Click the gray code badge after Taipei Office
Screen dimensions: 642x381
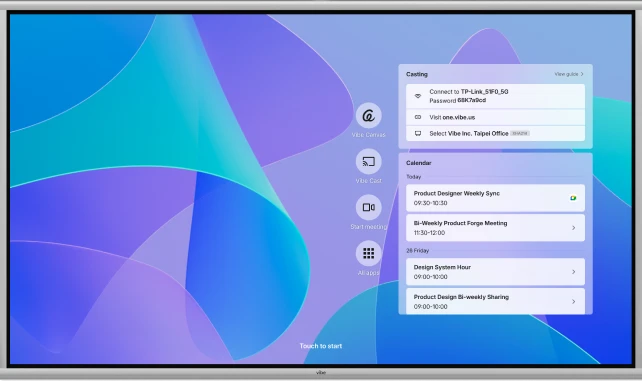520,133
